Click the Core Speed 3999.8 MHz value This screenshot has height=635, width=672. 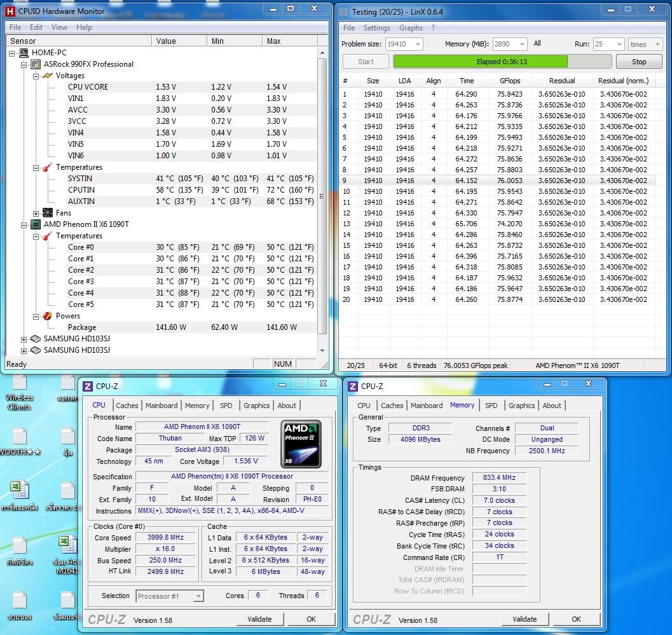(166, 537)
